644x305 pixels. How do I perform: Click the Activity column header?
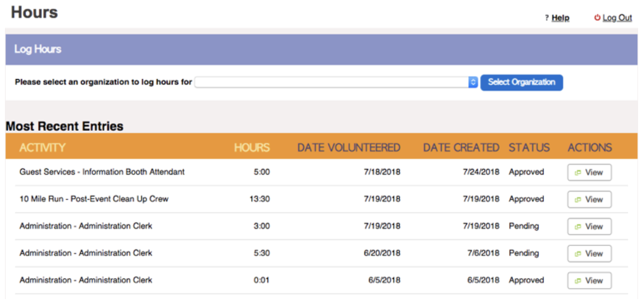coord(42,148)
